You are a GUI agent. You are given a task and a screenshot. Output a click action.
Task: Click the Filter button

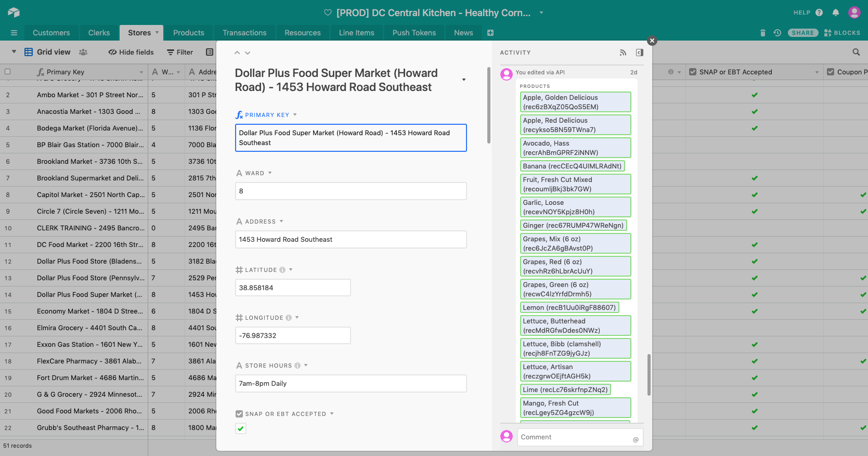point(180,52)
